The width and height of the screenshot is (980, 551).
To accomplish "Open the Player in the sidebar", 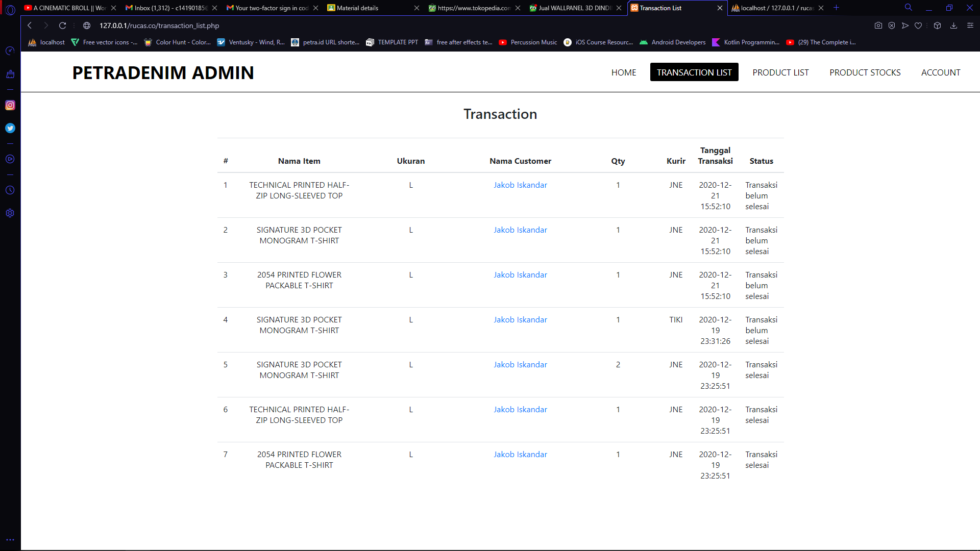I will (10, 159).
